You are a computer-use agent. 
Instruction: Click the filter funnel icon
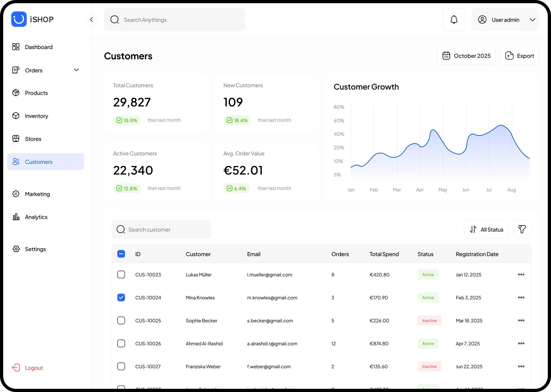[522, 229]
